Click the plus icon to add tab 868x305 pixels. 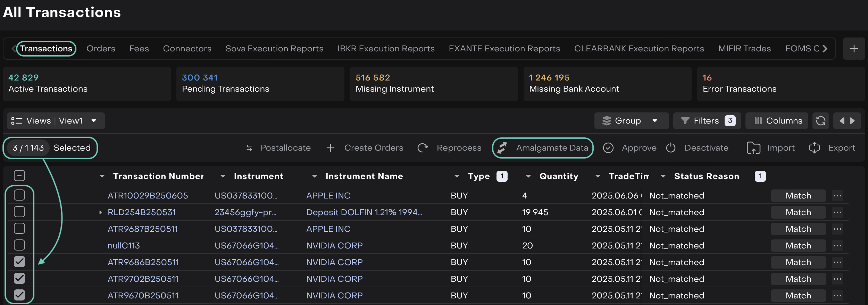click(x=854, y=49)
